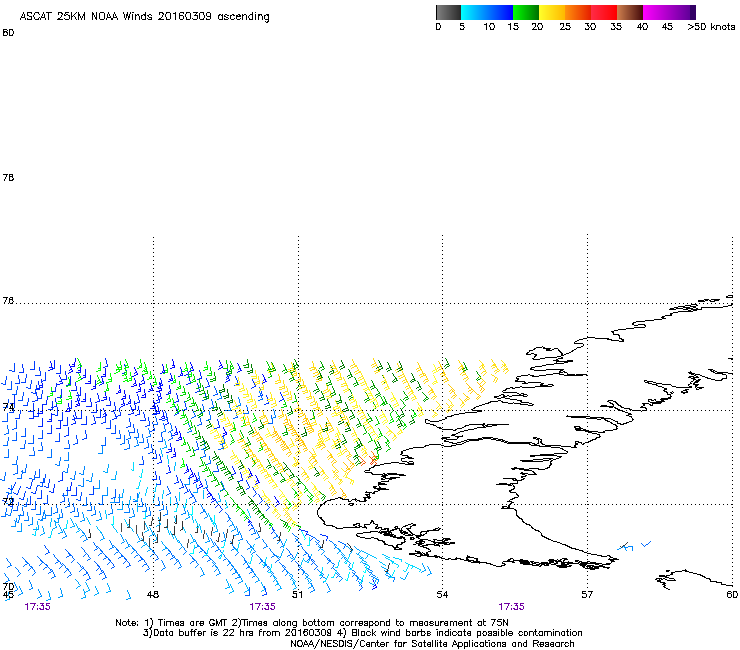Click the latitude label "80" at top left

(8, 33)
